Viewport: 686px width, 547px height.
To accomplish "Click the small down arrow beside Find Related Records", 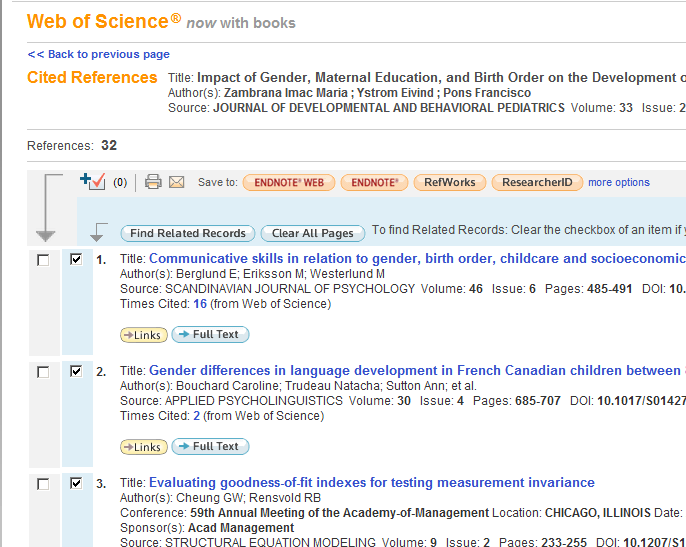I will point(98,232).
